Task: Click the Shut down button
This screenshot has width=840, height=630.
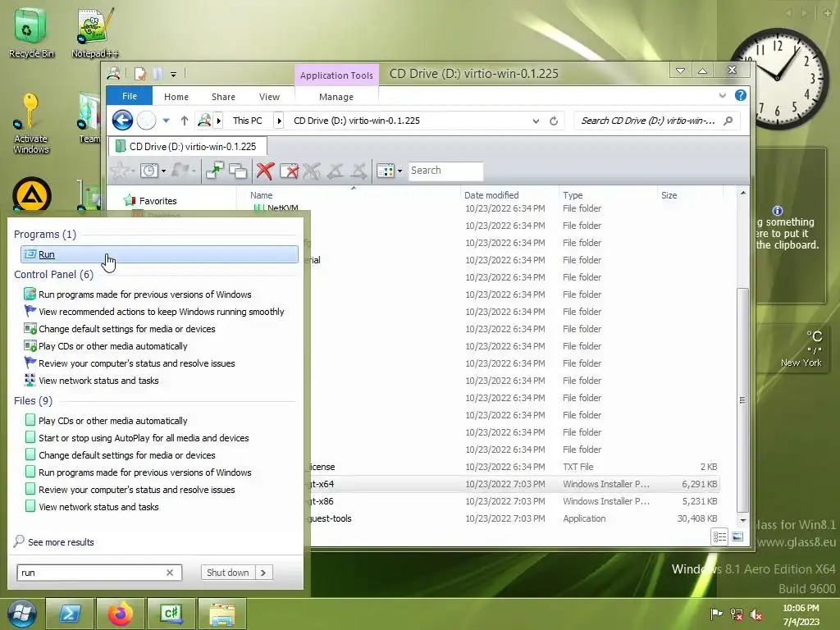Action: pyautogui.click(x=228, y=572)
